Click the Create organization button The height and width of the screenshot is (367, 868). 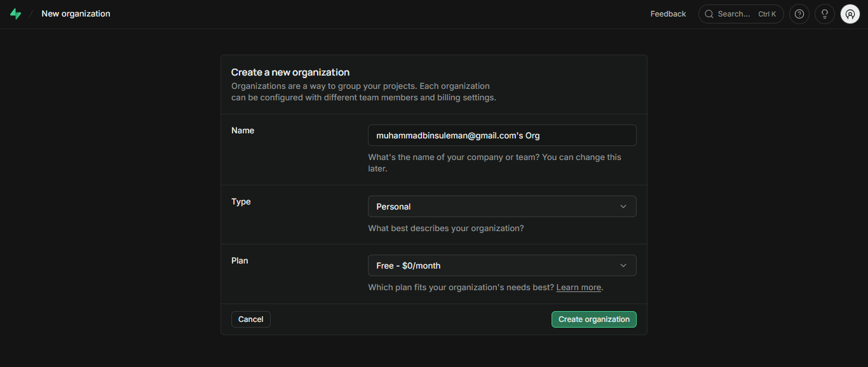click(x=593, y=319)
